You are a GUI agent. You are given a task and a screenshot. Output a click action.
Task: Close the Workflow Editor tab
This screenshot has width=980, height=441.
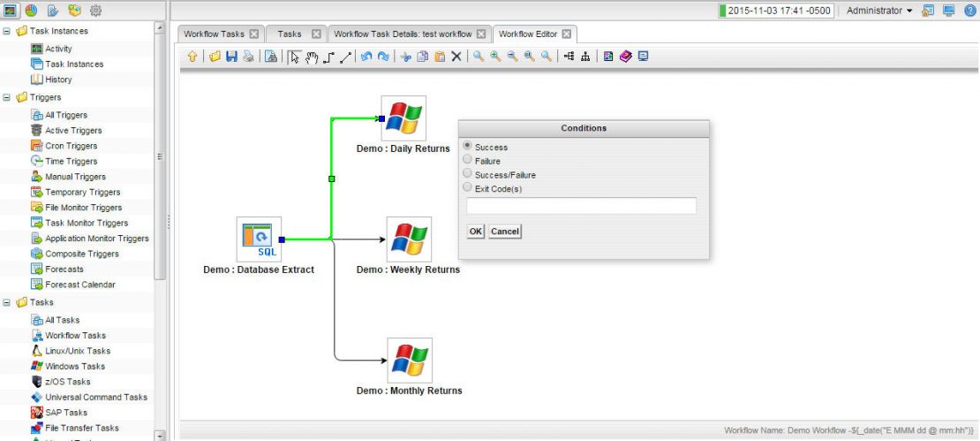coord(566,34)
